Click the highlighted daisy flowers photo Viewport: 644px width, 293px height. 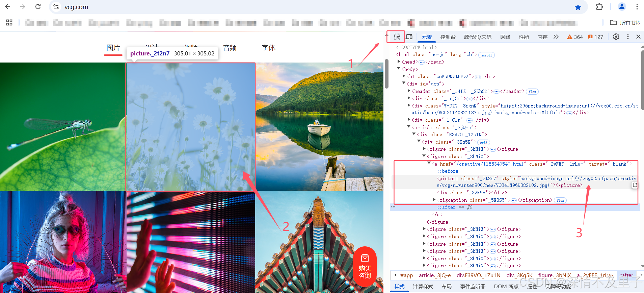click(x=191, y=127)
